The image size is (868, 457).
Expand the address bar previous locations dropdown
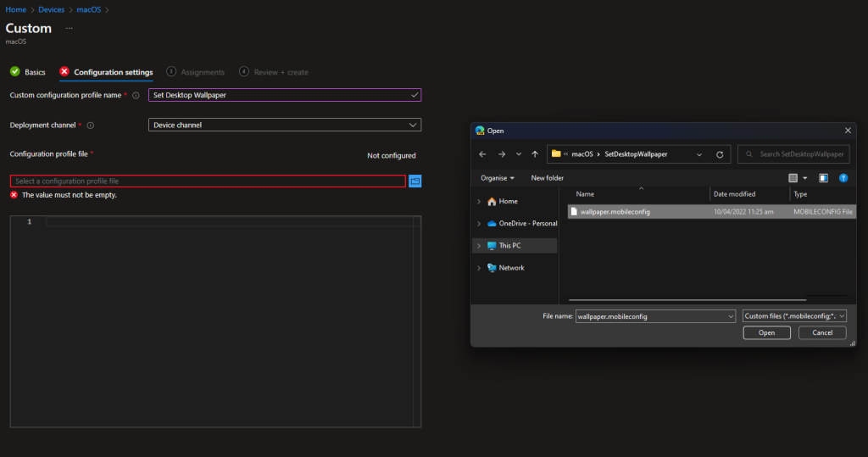coord(699,154)
